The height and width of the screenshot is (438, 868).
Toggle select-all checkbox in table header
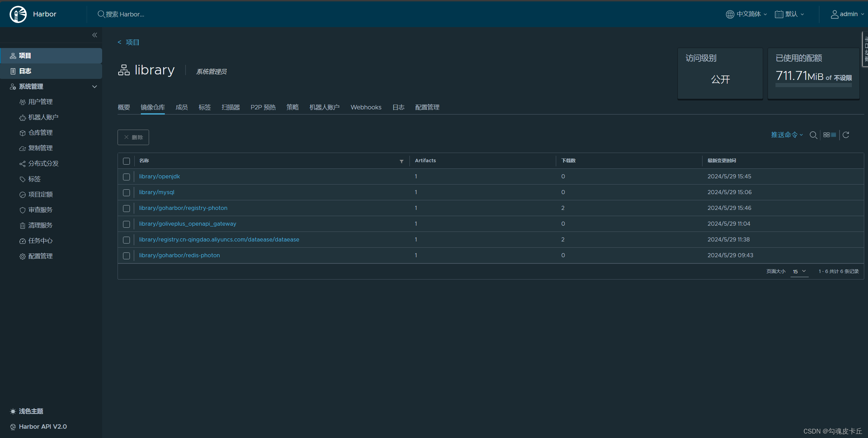coord(126,161)
